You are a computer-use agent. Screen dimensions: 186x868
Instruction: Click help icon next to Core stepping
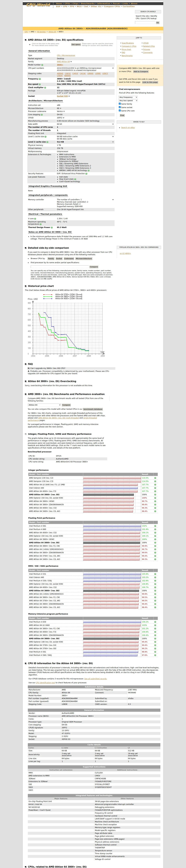42,115
